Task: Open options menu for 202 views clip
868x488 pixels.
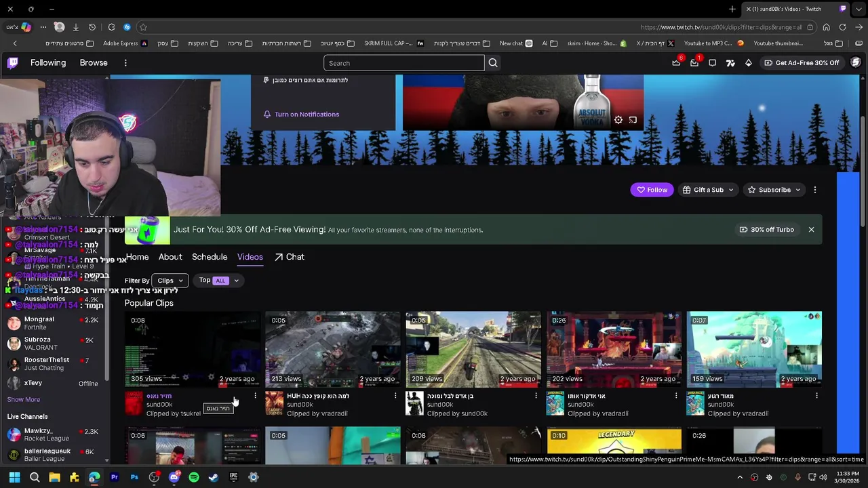Action: coord(676,396)
